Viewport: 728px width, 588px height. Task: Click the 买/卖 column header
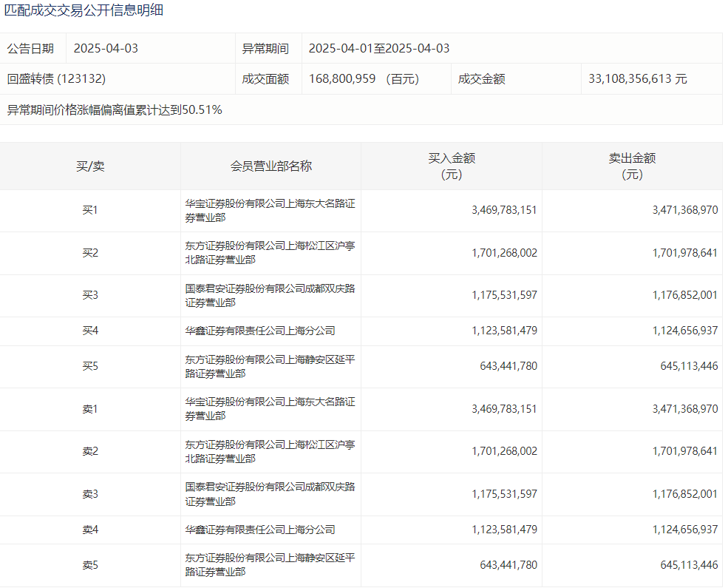point(90,166)
